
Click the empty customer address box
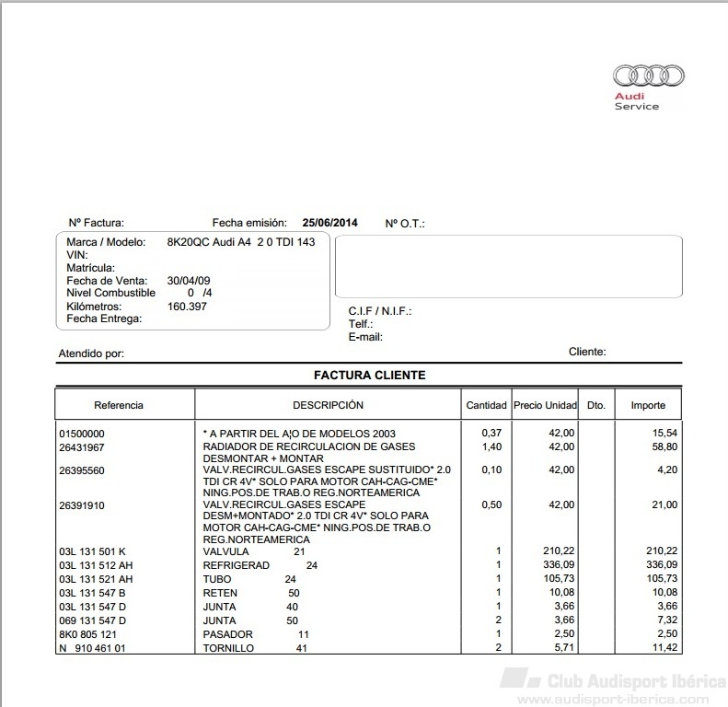tap(509, 266)
